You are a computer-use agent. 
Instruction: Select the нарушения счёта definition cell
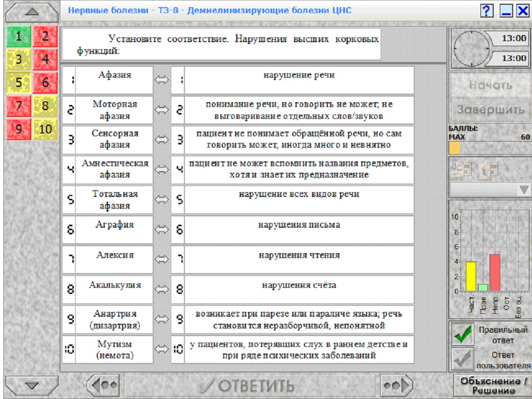(299, 289)
